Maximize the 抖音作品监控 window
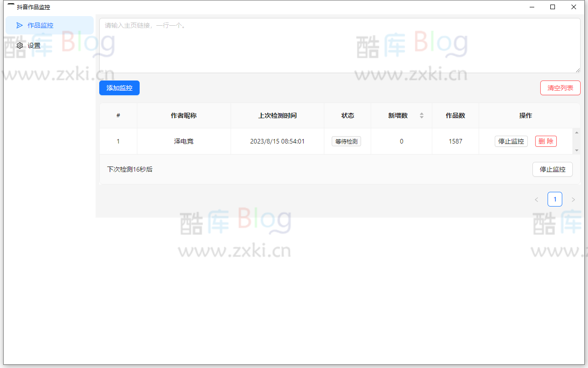 coord(553,7)
